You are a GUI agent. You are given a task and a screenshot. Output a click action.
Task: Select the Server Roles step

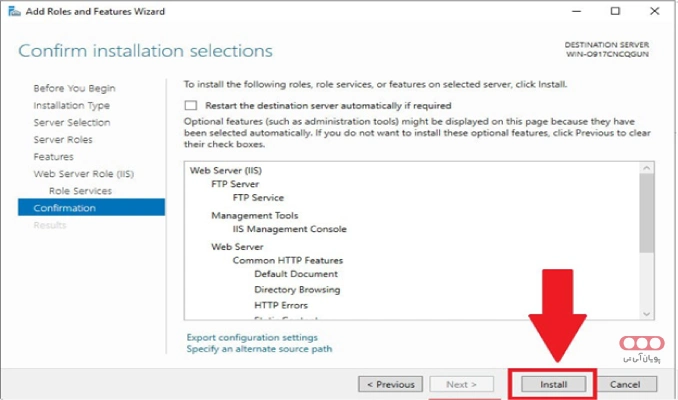63,139
